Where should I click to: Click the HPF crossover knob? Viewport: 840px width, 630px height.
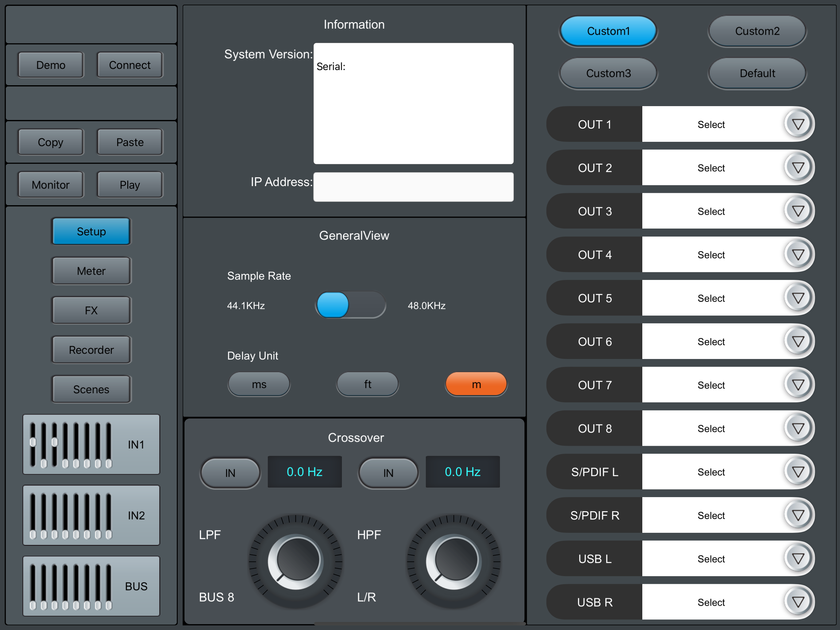454,561
